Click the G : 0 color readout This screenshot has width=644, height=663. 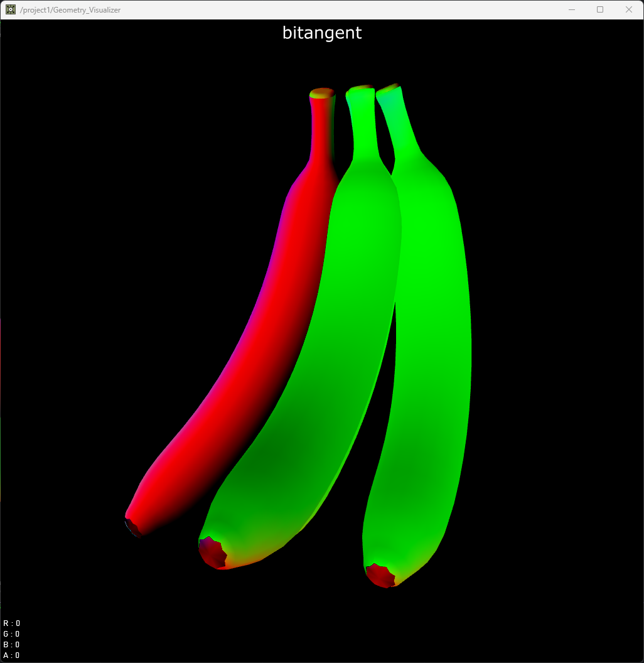[x=11, y=634]
